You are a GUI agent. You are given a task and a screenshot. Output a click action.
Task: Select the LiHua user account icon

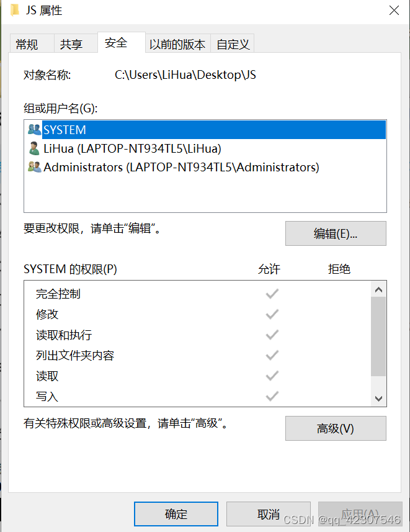click(33, 148)
